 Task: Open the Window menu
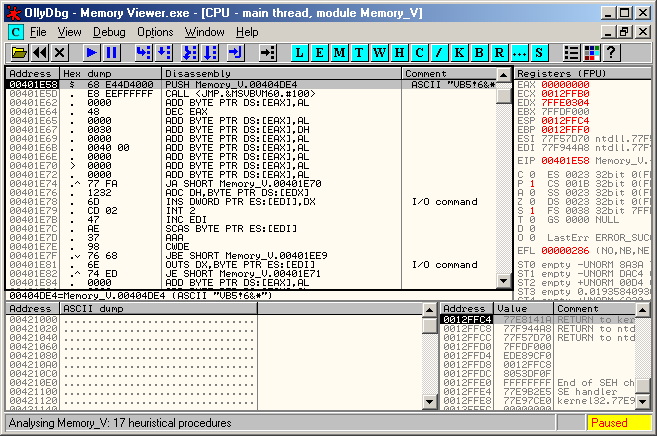(204, 32)
